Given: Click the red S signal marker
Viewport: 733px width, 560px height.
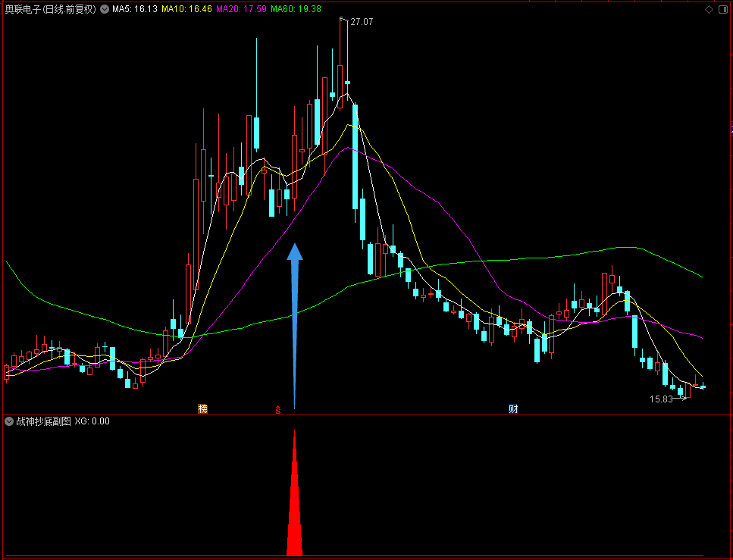Looking at the screenshot, I should 278,409.
